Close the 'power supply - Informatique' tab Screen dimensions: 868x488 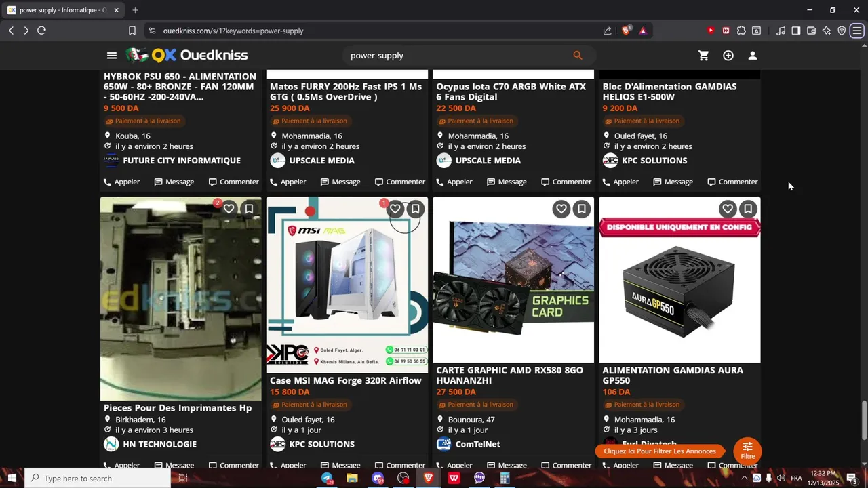pyautogui.click(x=117, y=10)
